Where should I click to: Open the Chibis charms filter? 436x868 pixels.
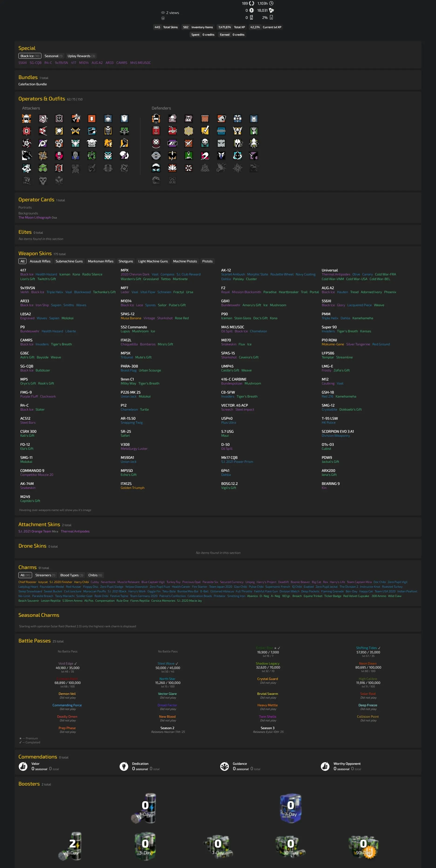coord(95,575)
